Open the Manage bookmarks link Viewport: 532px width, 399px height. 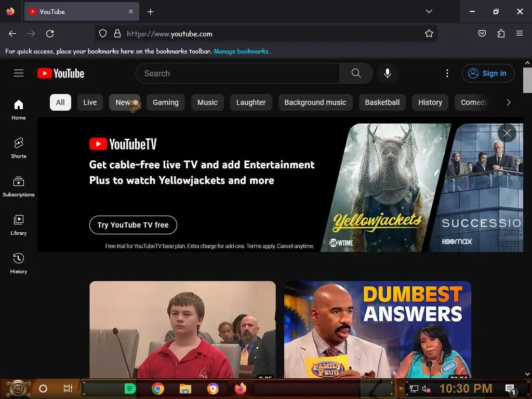pyautogui.click(x=243, y=51)
